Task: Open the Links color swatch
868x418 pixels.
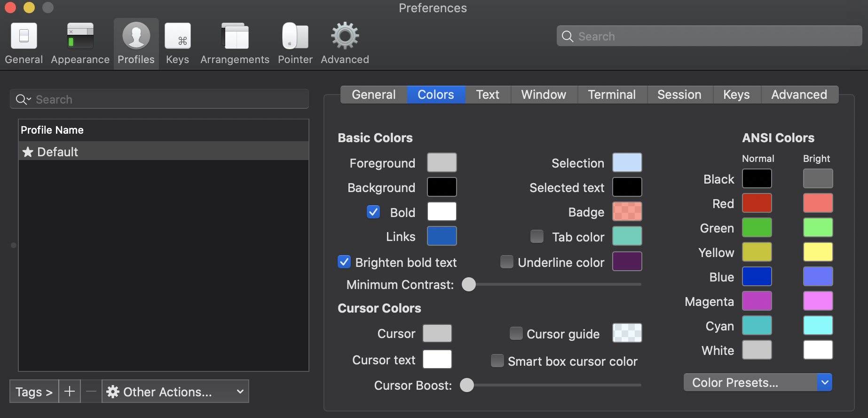Action: (442, 236)
